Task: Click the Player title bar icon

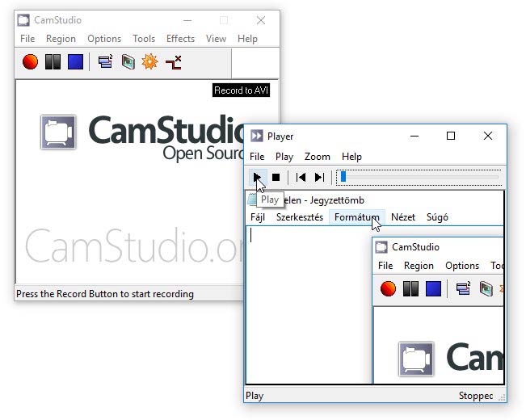Action: point(257,136)
